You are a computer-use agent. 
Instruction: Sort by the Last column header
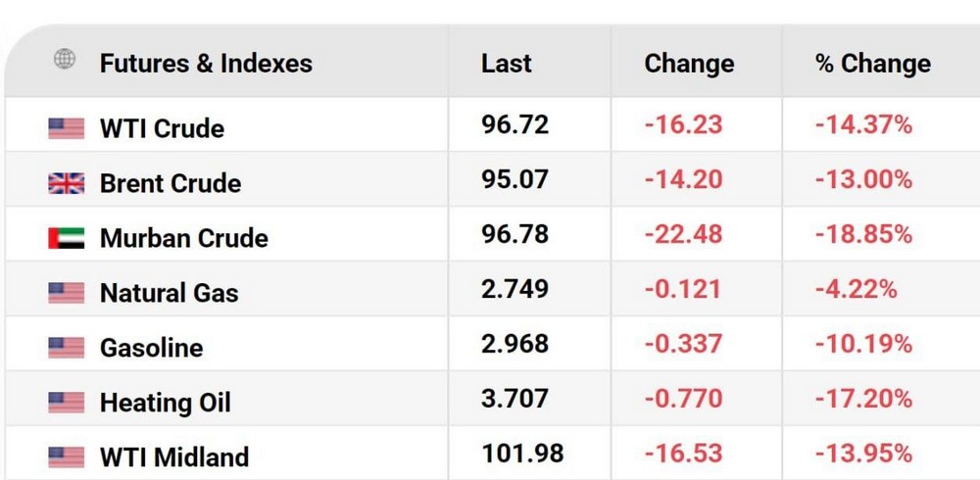506,64
